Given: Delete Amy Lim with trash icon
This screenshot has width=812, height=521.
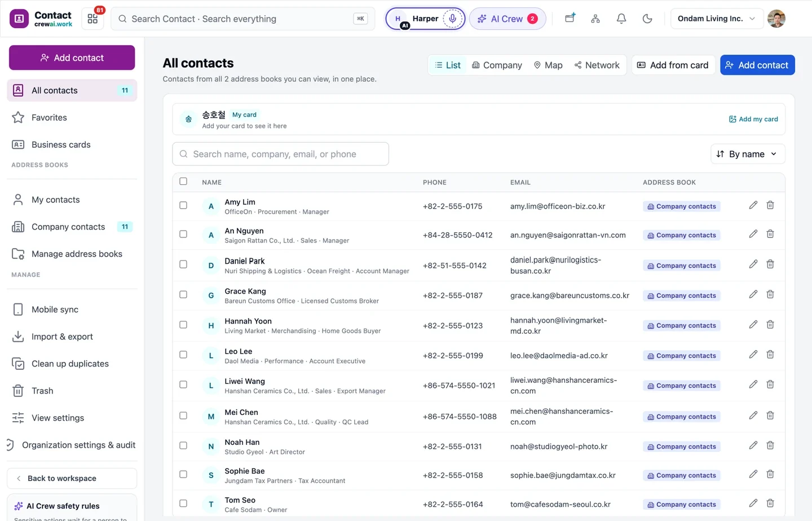Looking at the screenshot, I should point(770,205).
